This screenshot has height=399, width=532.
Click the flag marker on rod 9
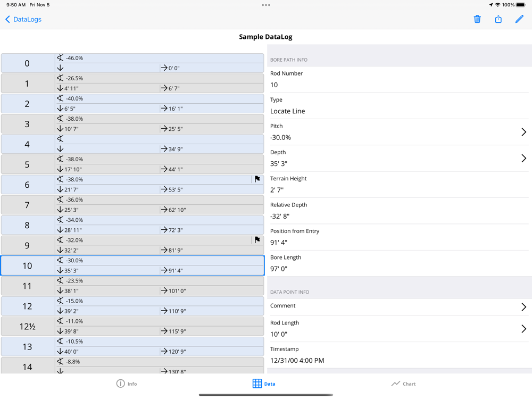257,240
